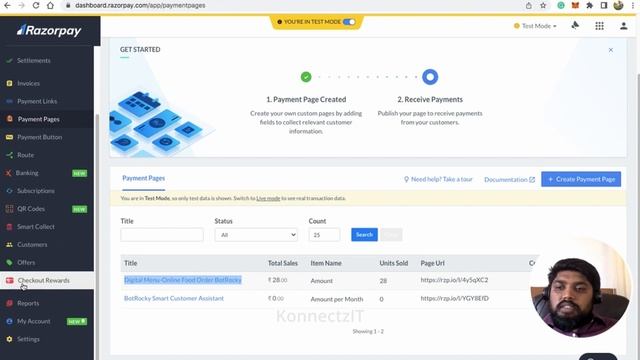Click the completed step green checkmark
The width and height of the screenshot is (640, 360).
pyautogui.click(x=306, y=77)
